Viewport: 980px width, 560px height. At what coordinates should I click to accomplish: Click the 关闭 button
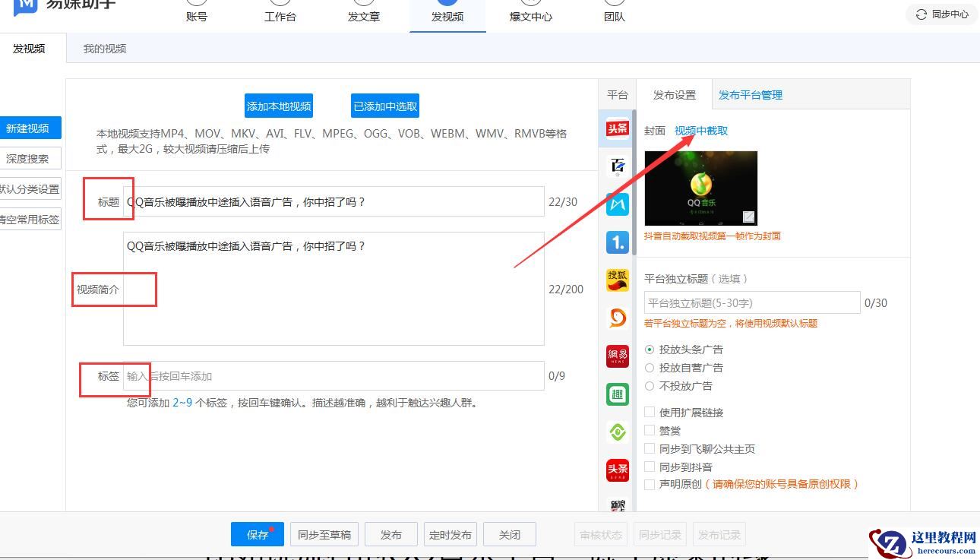(510, 534)
